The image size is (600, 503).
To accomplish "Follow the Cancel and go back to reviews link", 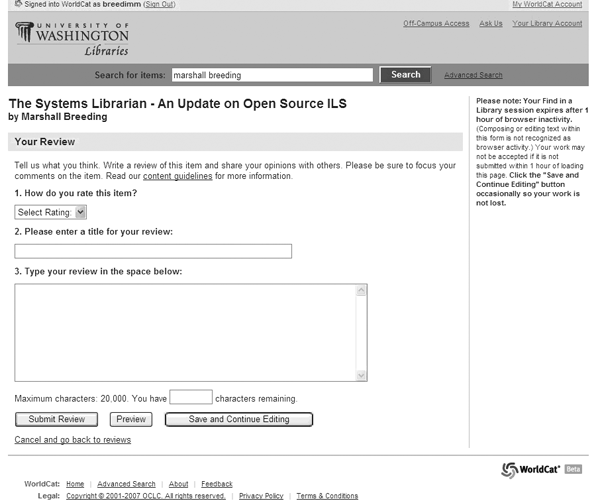I will pyautogui.click(x=72, y=440).
